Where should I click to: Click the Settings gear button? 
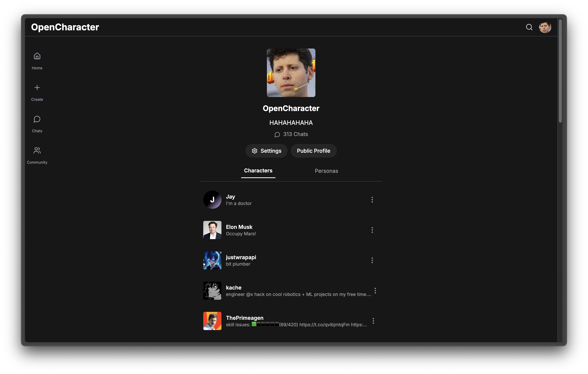pos(266,151)
